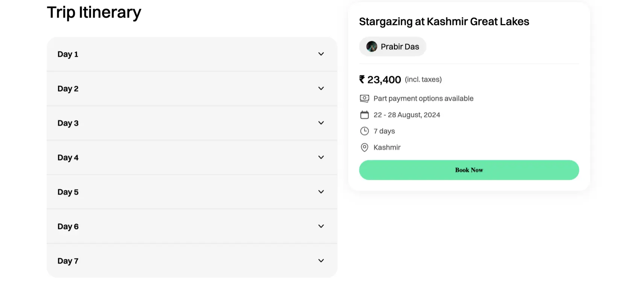This screenshot has width=644, height=300.
Task: Click the rupee symbol next to price
Action: [x=362, y=79]
